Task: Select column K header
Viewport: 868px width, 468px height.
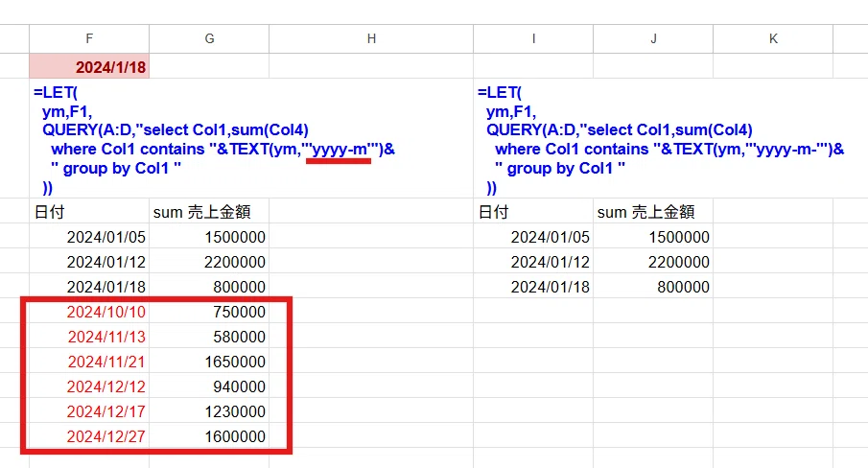Action: pos(773,38)
